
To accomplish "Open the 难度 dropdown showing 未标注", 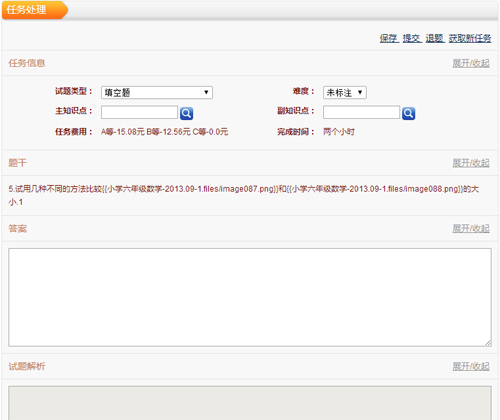I will pos(345,92).
